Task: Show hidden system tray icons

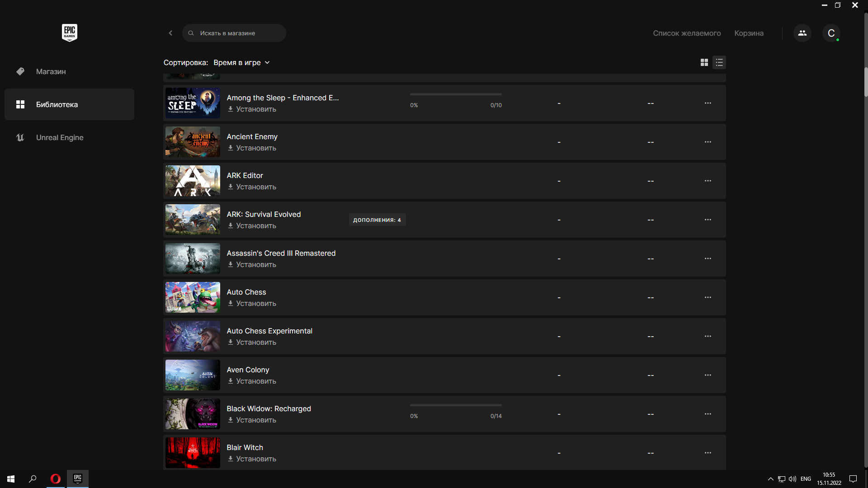Action: 770,479
